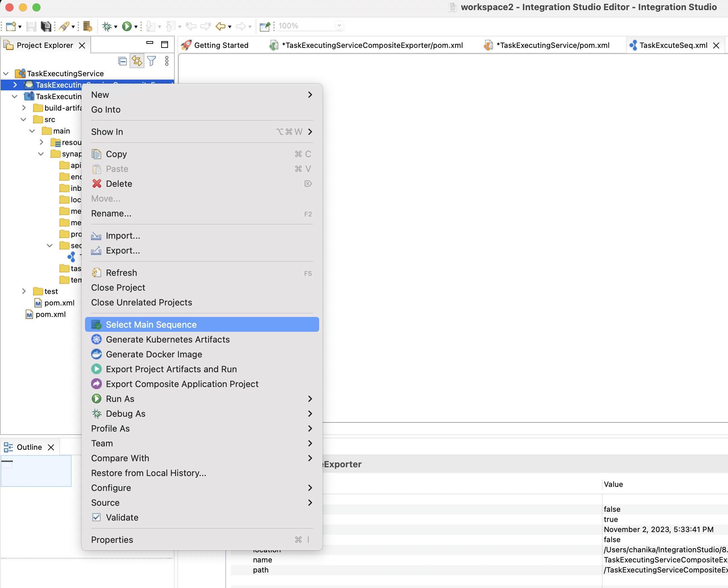
Task: Expand the test folder
Action: (x=24, y=291)
